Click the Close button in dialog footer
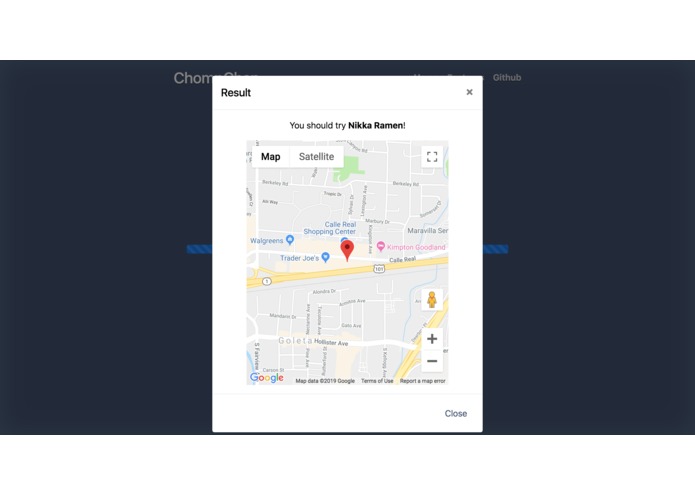The image size is (695, 494). click(456, 413)
